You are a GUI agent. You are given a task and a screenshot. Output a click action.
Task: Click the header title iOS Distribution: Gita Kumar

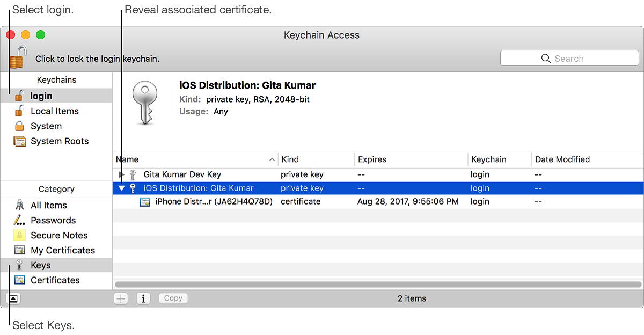coord(247,85)
